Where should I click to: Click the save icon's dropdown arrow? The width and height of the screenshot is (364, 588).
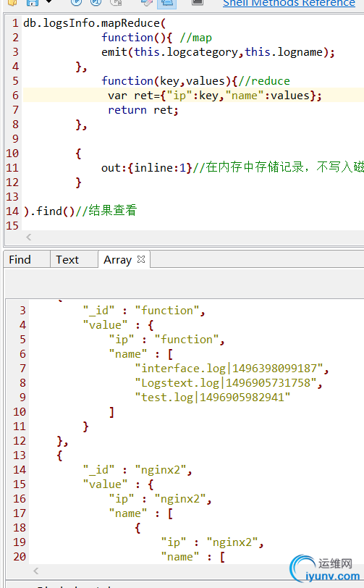[48, 2]
